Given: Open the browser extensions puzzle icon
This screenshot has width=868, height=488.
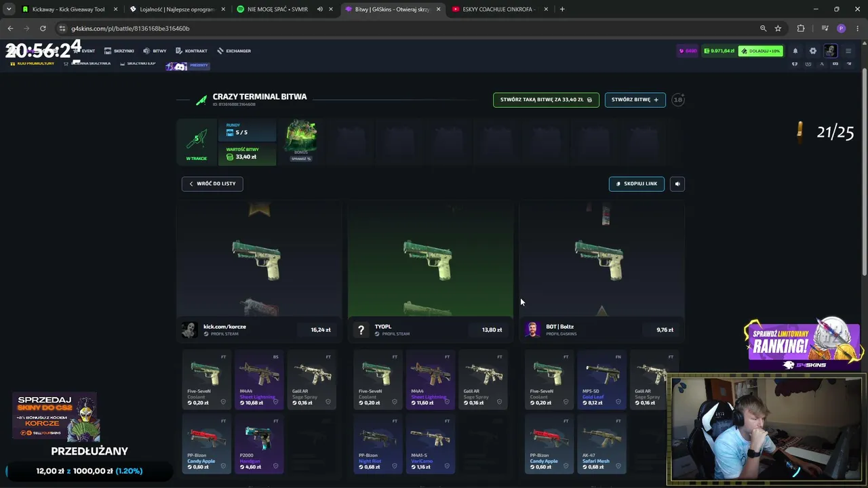Looking at the screenshot, I should click(801, 28).
